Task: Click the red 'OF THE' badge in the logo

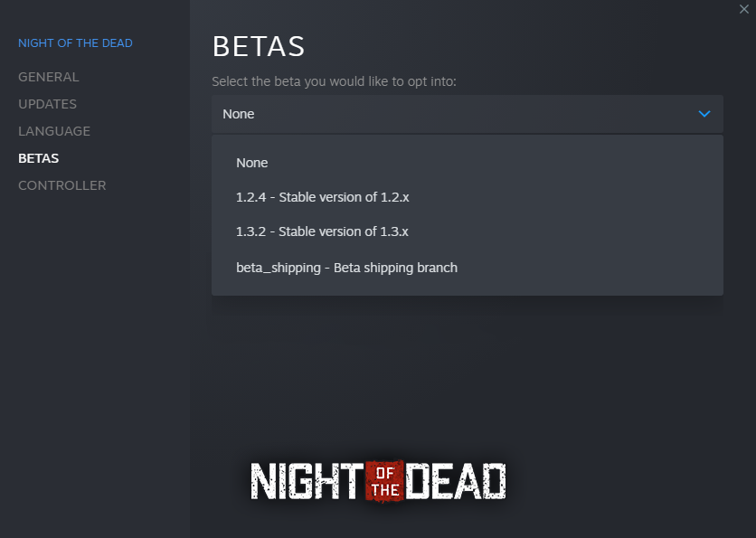Action: click(x=383, y=481)
